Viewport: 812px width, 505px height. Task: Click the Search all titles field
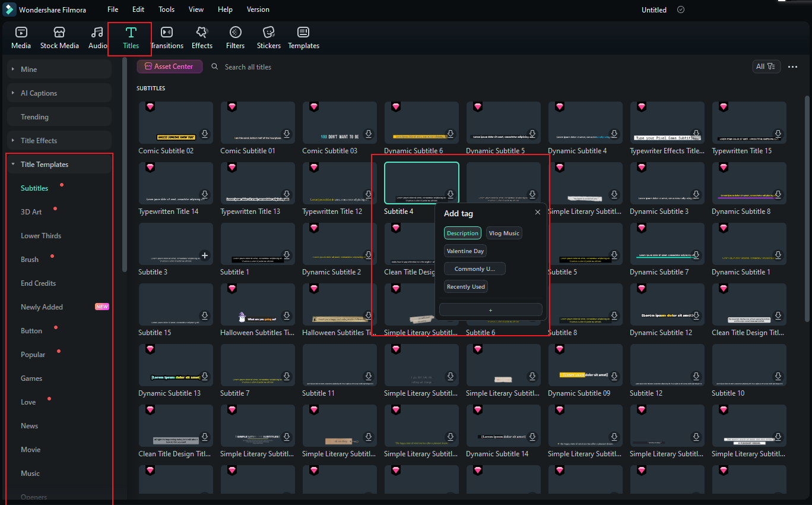pyautogui.click(x=248, y=67)
